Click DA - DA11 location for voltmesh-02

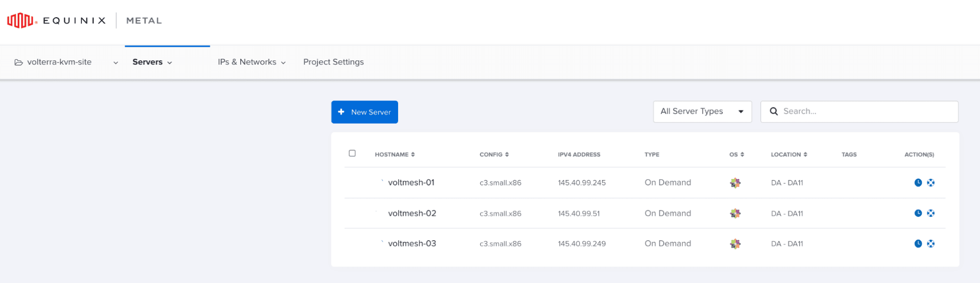coord(787,214)
